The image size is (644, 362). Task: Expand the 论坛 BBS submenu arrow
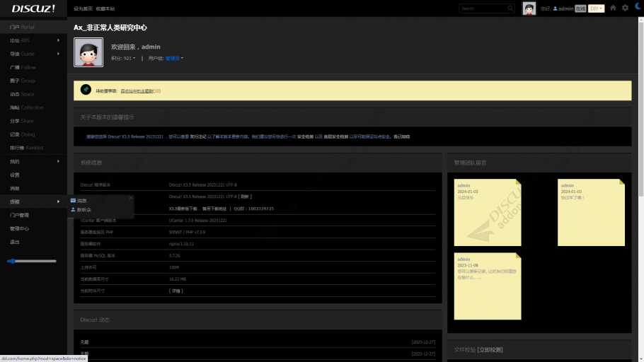pyautogui.click(x=58, y=40)
